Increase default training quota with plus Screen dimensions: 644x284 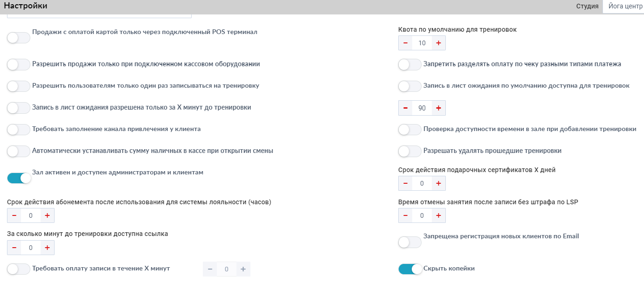click(x=438, y=43)
